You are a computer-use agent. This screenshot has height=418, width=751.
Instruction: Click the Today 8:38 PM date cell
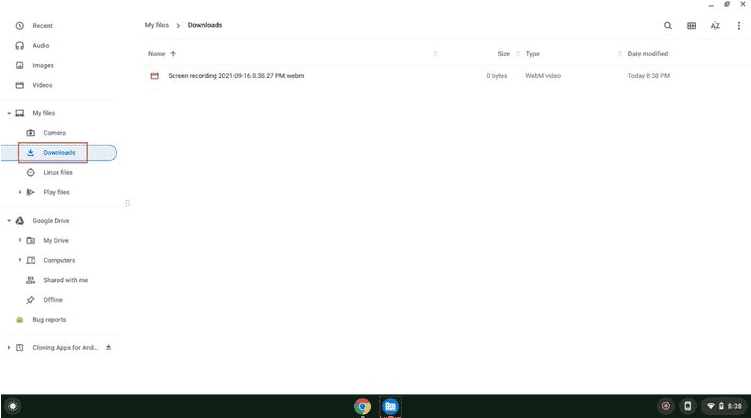649,76
